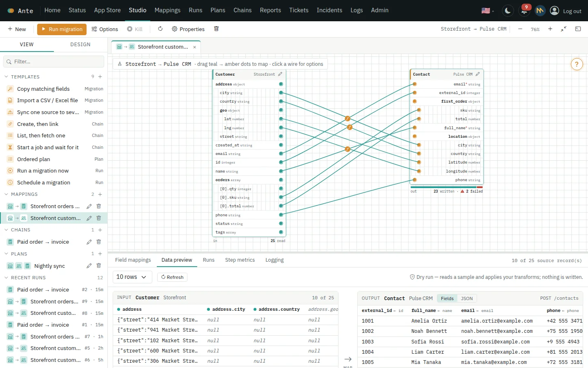
Task: Click the reload icon in toolbar
Action: (x=160, y=29)
